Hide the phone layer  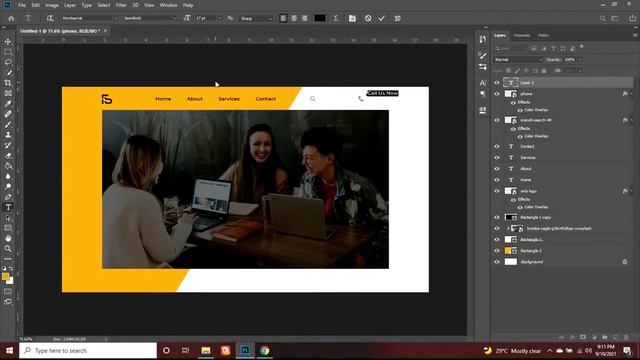[x=497, y=94]
